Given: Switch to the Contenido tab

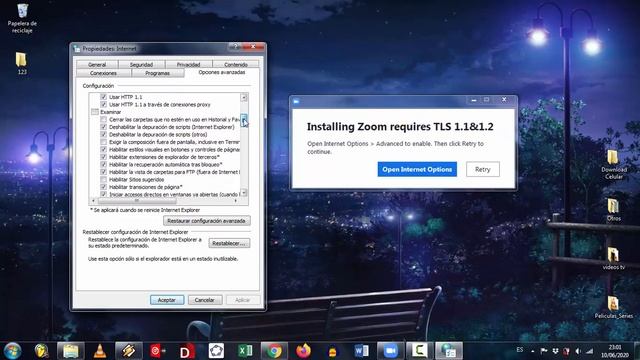Looking at the screenshot, I should [236, 64].
